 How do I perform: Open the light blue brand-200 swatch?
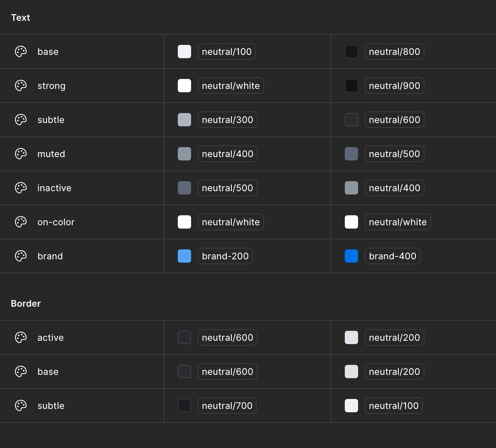click(184, 256)
